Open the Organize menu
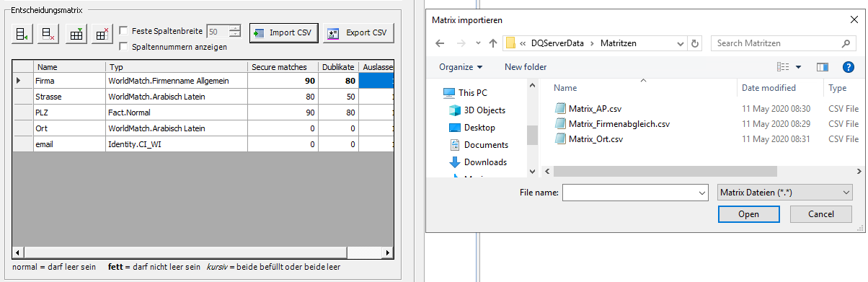The height and width of the screenshot is (282, 868). point(461,67)
